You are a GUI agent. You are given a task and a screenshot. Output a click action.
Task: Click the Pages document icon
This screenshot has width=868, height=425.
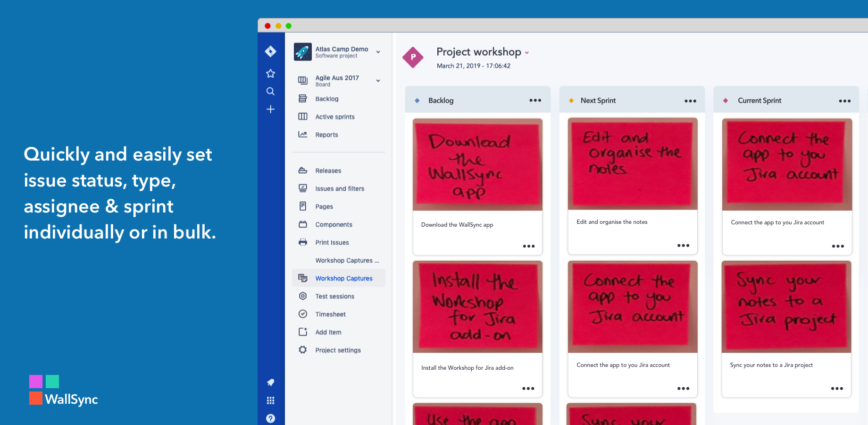tap(303, 206)
